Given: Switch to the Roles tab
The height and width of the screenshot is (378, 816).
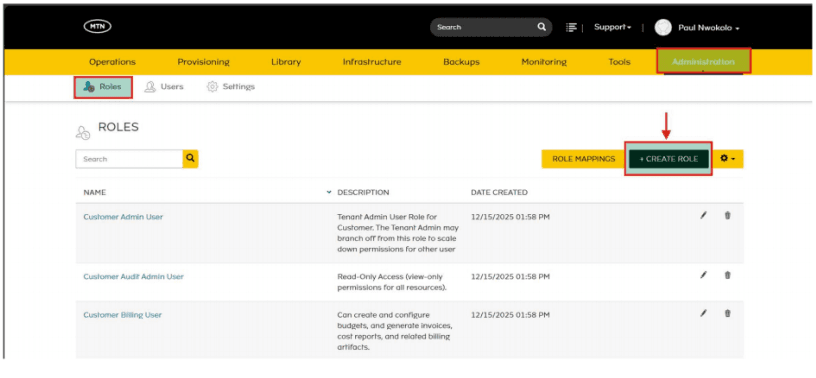Looking at the screenshot, I should [x=103, y=87].
